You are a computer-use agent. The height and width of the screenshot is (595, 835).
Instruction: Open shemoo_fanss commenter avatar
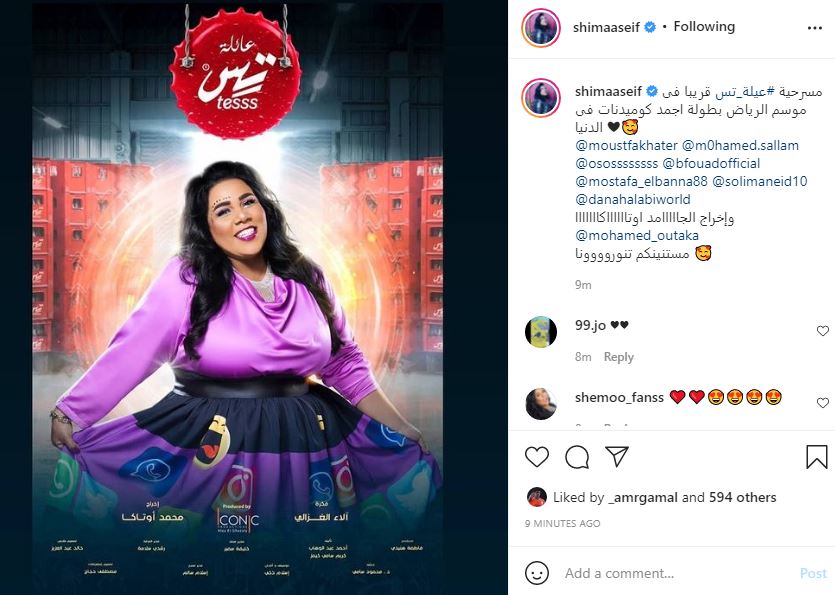pos(541,404)
